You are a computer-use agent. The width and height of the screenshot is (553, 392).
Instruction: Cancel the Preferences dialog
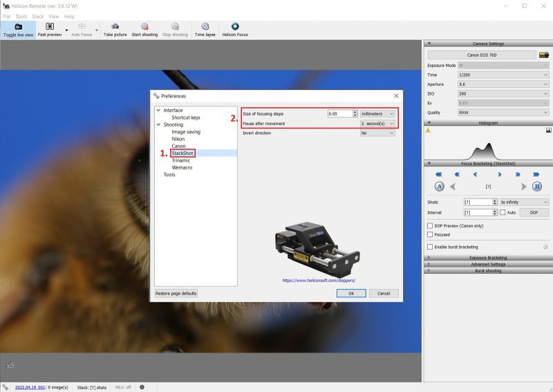click(x=384, y=293)
